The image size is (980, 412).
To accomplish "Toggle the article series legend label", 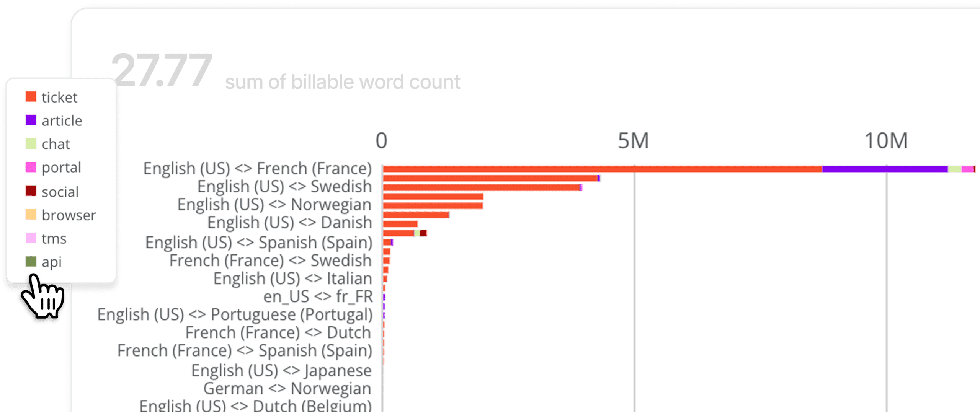I will coord(62,121).
